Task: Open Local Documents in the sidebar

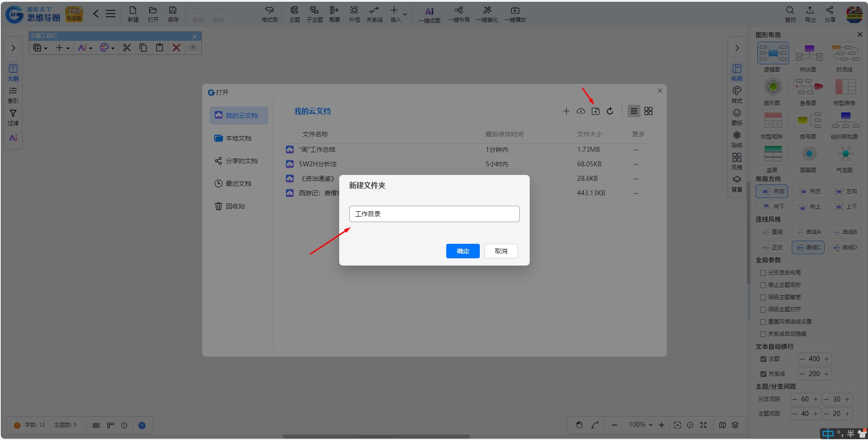Action: 239,138
